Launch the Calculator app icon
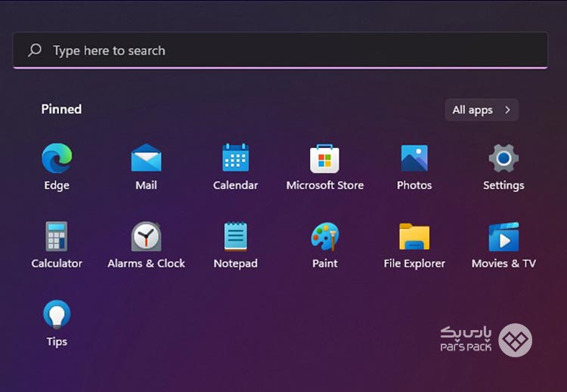The height and width of the screenshot is (392, 567). tap(57, 236)
